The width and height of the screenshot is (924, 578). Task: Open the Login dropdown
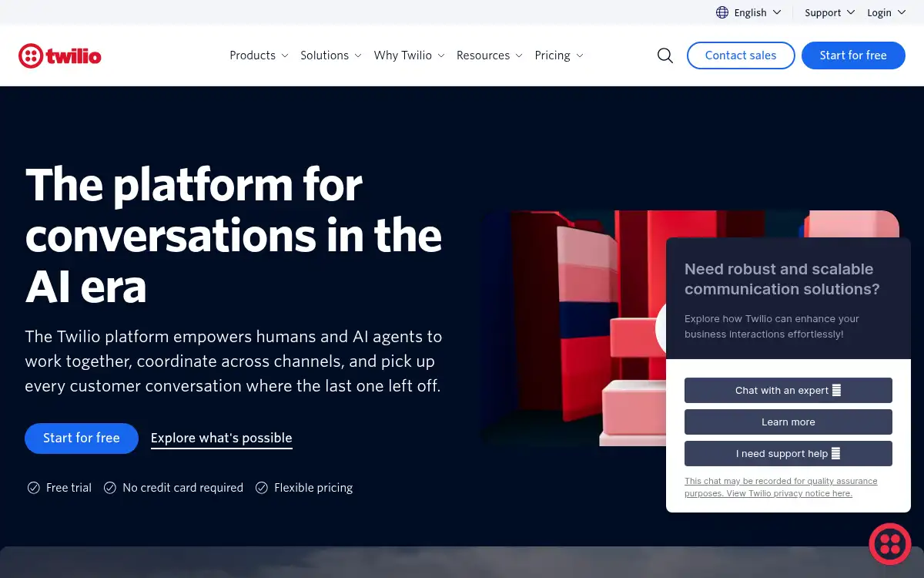pyautogui.click(x=886, y=12)
